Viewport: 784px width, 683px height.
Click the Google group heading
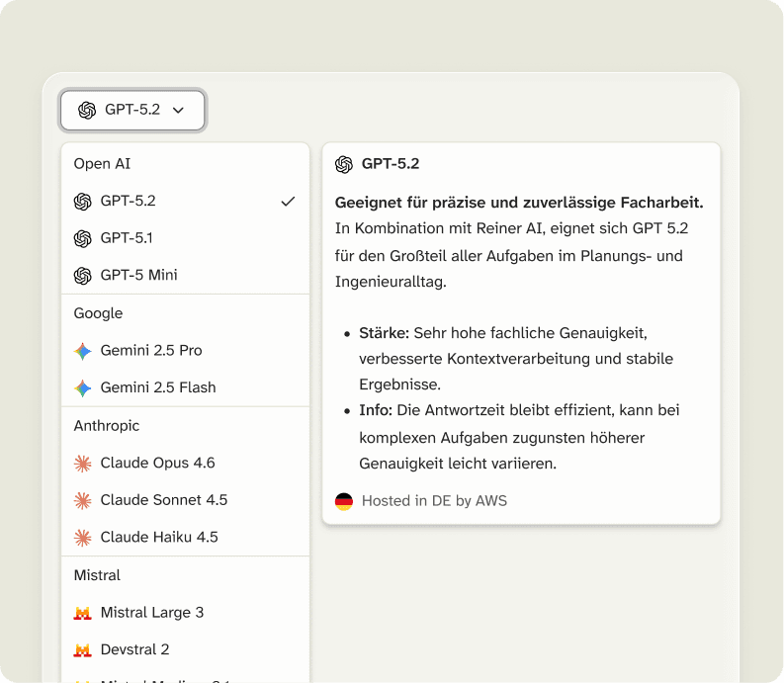pos(98,313)
